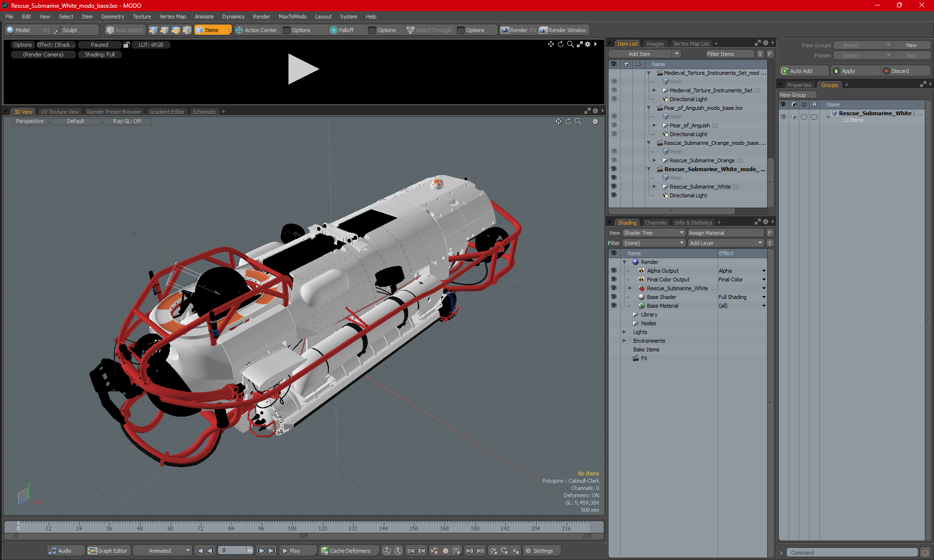Image resolution: width=934 pixels, height=560 pixels.
Task: Toggle visibility of Alpha Output layer
Action: (613, 271)
